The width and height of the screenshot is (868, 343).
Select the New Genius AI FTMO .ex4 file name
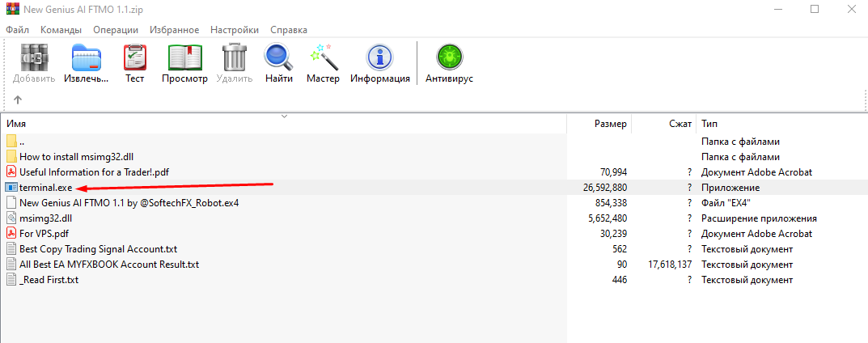click(x=129, y=203)
